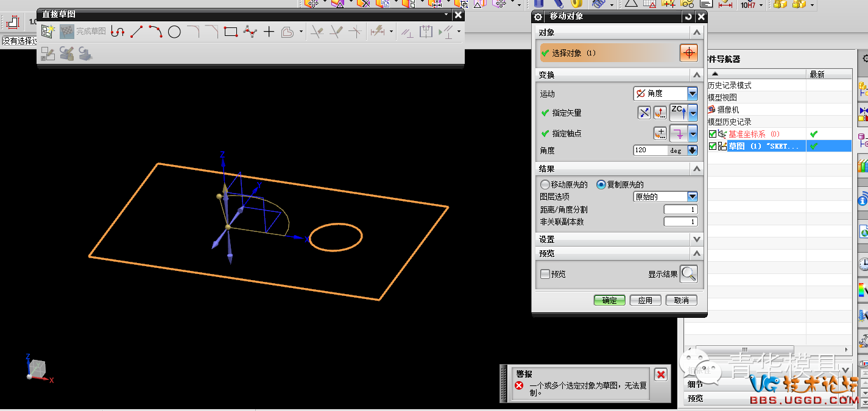Select the Chamfer sketch tool
Viewport: 868px width, 411px height.
tap(211, 32)
